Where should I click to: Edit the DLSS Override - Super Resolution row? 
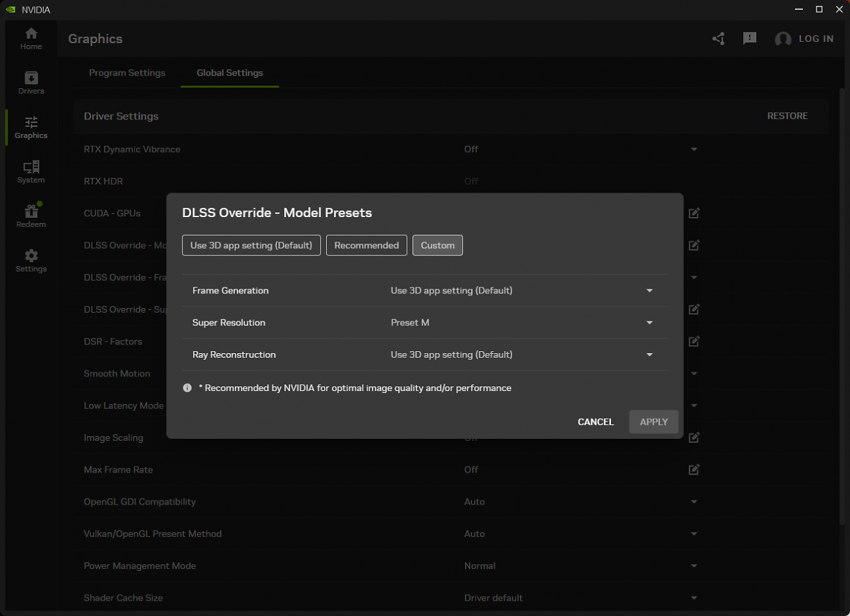(694, 309)
